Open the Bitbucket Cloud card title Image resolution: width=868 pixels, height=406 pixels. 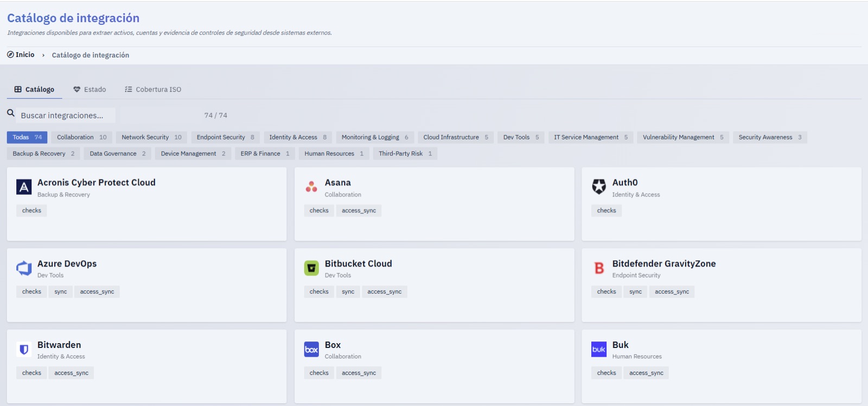click(x=359, y=264)
